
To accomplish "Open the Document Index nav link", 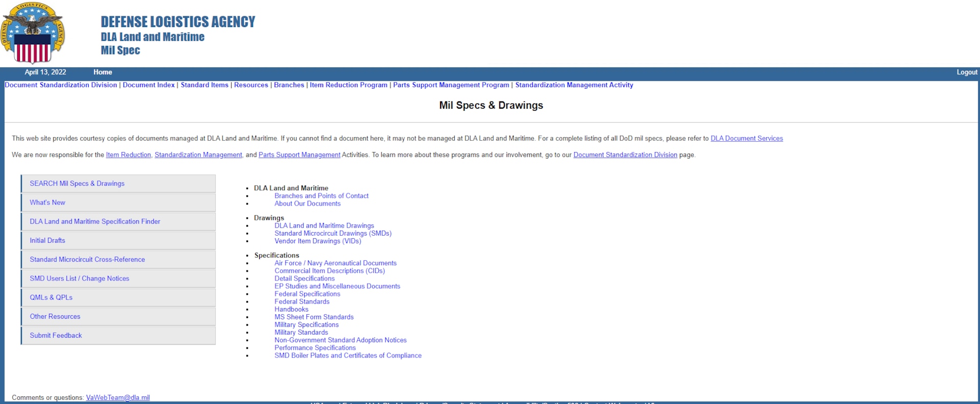I will (x=149, y=85).
